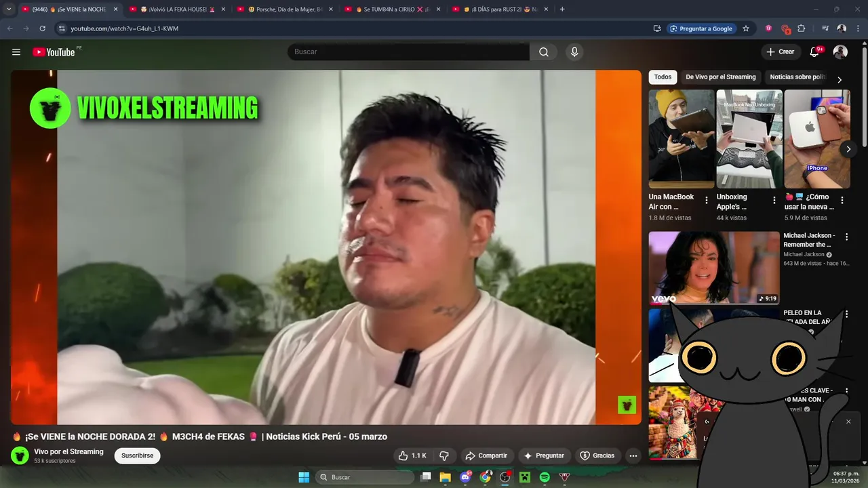This screenshot has width=868, height=488.
Task: Open the Windows Start menu
Action: pos(304,477)
